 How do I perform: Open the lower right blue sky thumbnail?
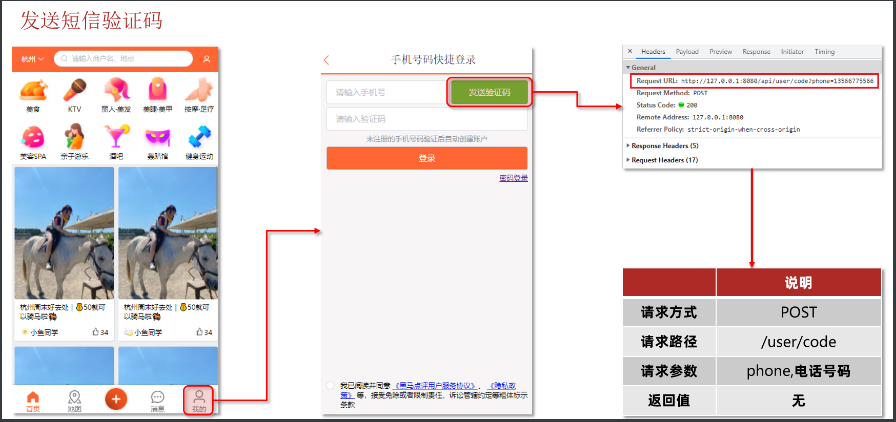[x=168, y=366]
